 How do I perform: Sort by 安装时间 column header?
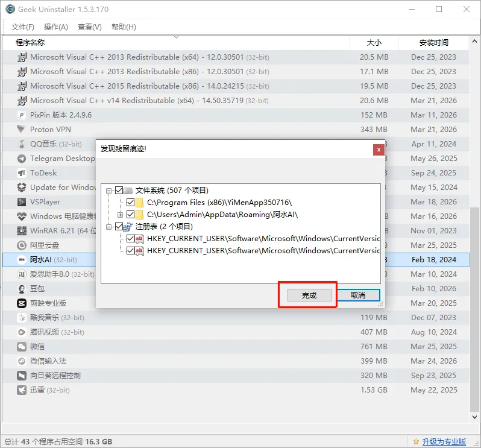[434, 42]
